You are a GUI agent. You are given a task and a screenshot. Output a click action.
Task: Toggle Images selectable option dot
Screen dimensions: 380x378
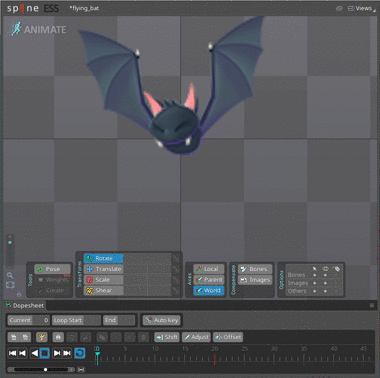tap(314, 283)
